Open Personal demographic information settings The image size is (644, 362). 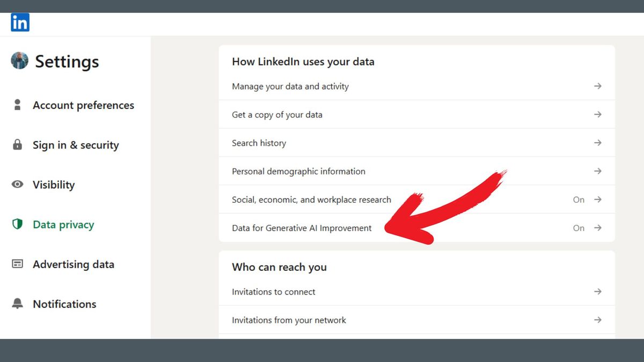coord(597,171)
